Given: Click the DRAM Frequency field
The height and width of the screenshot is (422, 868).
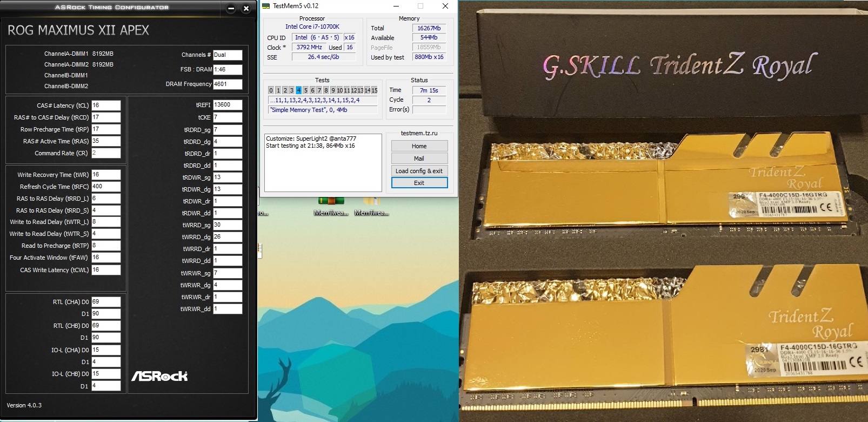Looking at the screenshot, I should pos(228,84).
